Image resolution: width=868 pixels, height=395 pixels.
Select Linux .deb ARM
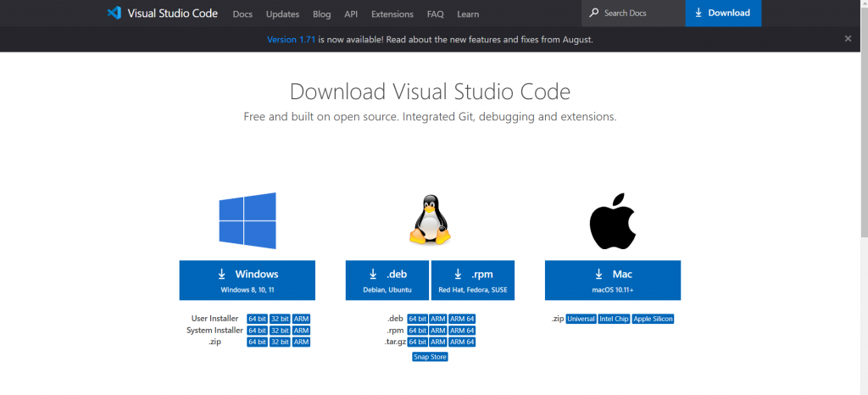tap(438, 319)
